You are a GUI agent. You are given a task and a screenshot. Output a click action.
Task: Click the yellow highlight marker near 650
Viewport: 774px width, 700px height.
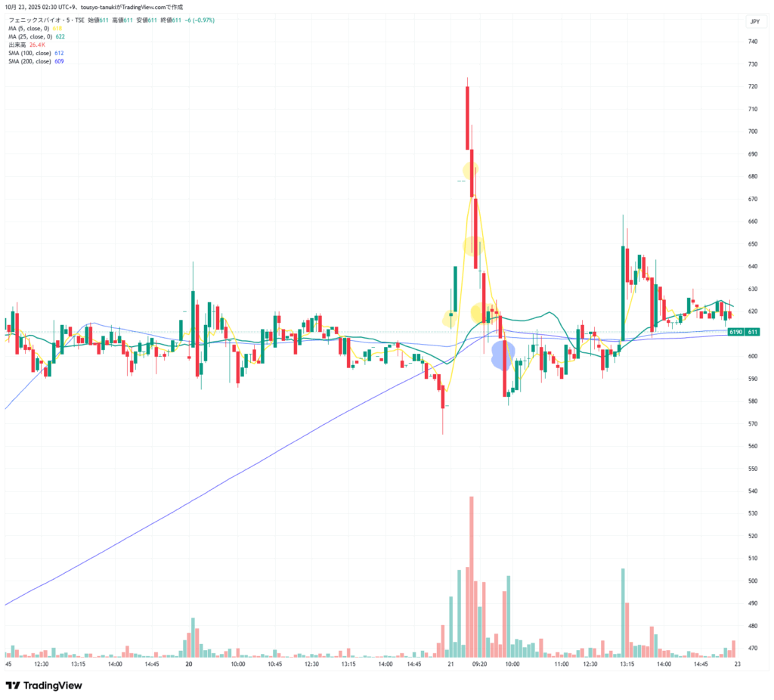pos(472,245)
